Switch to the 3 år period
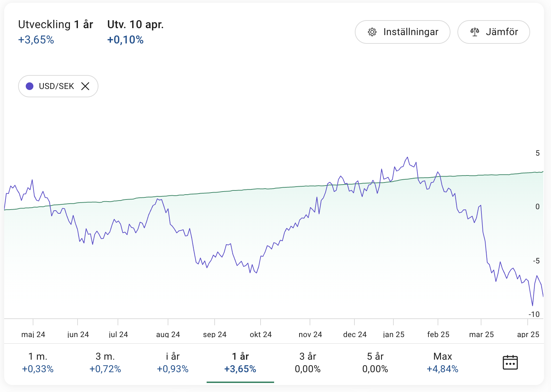The image size is (551, 392). [x=308, y=362]
